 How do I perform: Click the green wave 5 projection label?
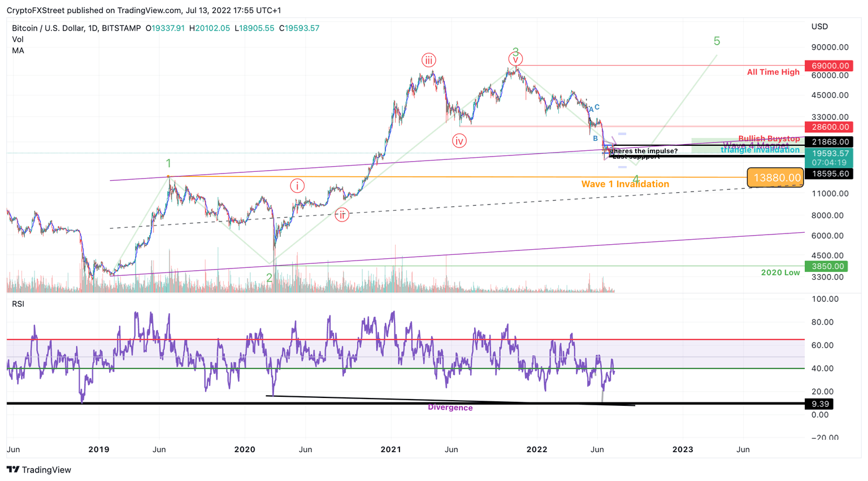coord(717,41)
